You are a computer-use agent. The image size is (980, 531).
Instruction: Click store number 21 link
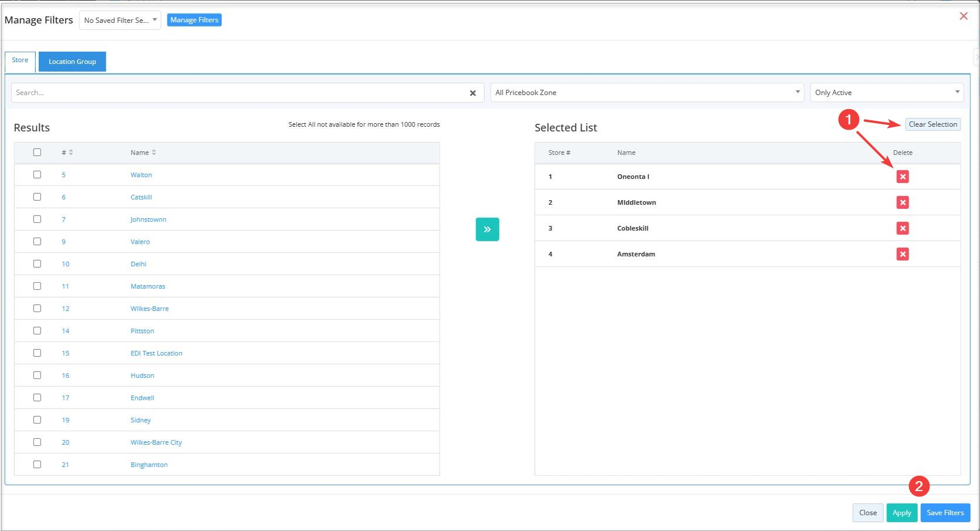click(66, 465)
